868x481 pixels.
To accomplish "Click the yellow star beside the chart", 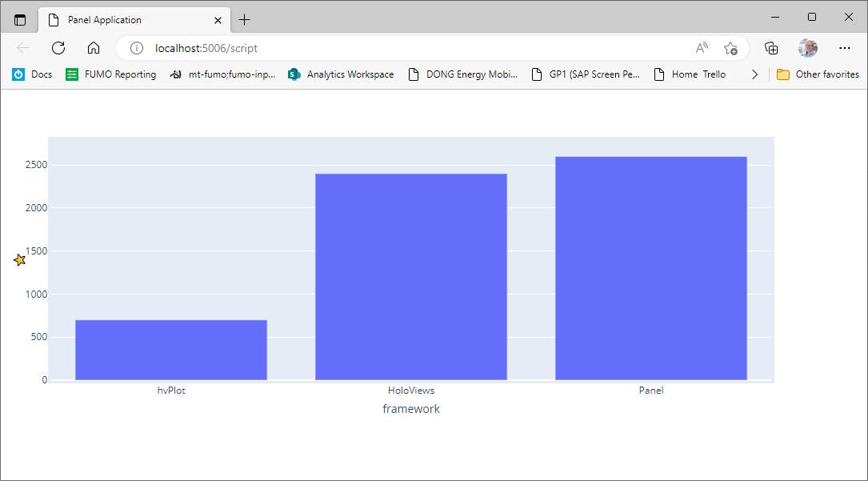I will click(x=18, y=259).
